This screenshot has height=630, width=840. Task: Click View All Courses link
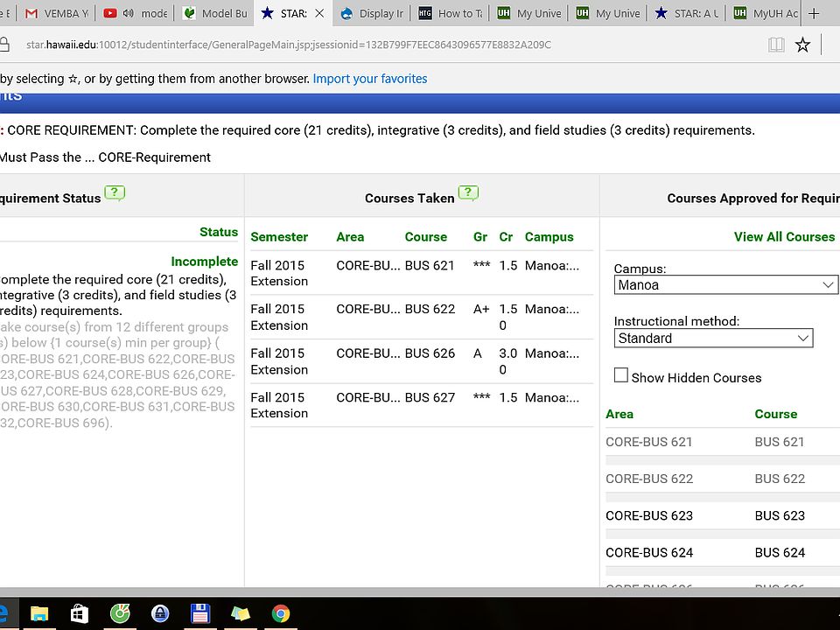point(784,237)
